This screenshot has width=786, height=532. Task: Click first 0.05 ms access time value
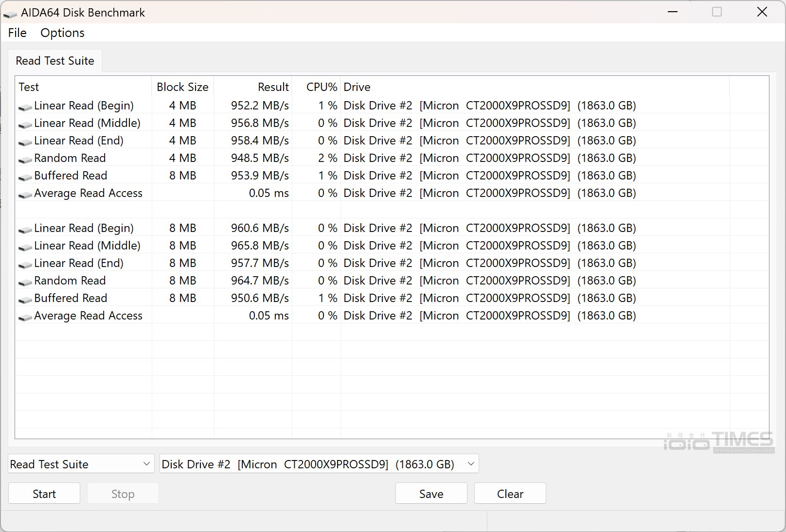point(269,193)
